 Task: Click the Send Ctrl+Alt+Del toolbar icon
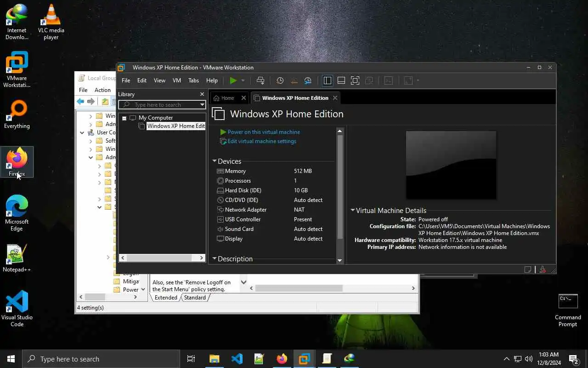[x=260, y=80]
